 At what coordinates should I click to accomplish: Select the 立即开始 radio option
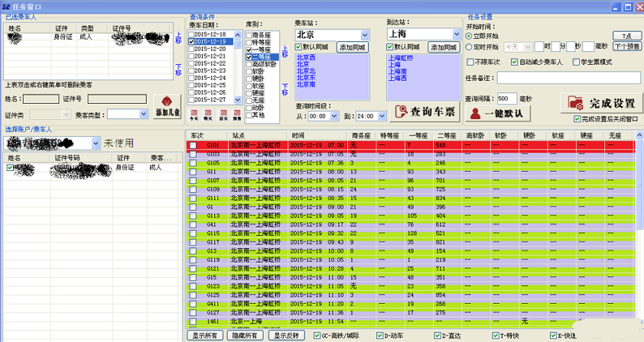(469, 36)
